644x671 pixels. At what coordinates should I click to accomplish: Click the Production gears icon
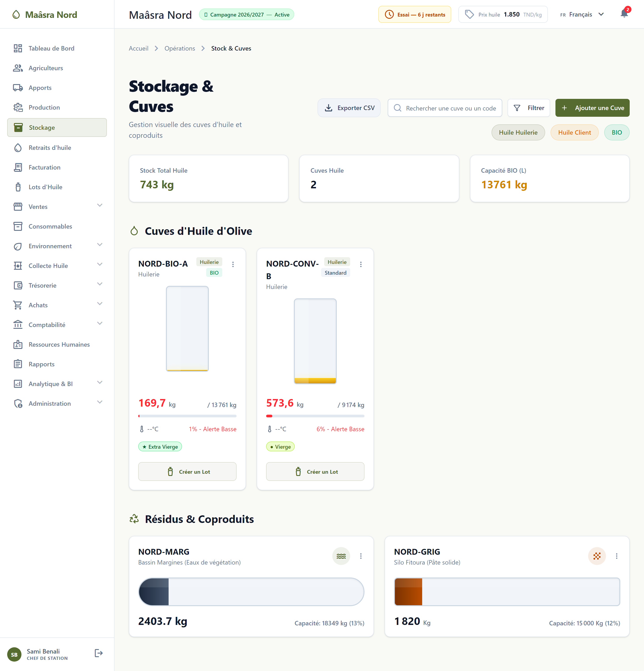18,108
